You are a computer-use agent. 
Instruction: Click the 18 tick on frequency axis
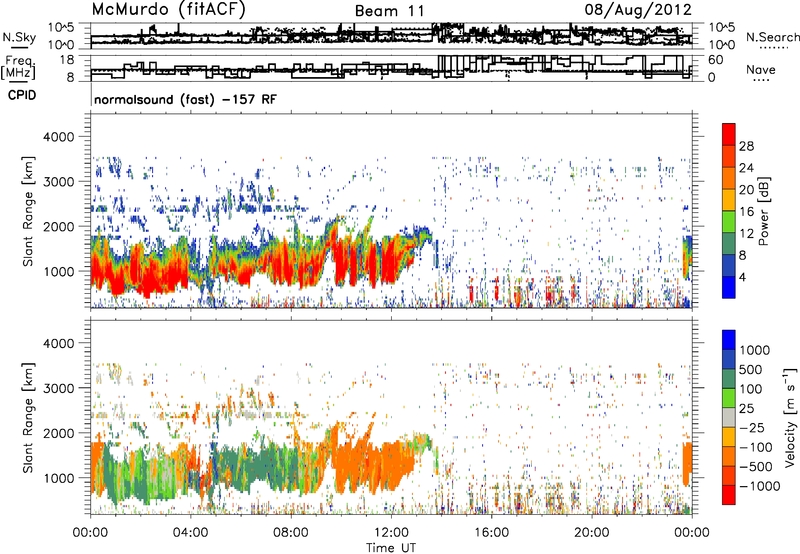(x=67, y=60)
